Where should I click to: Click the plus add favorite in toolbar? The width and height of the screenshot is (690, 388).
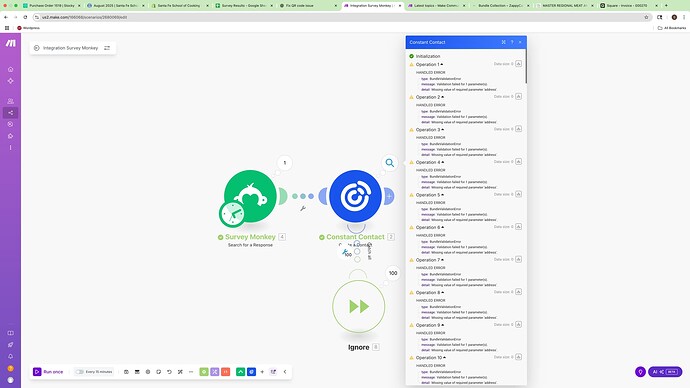point(262,372)
